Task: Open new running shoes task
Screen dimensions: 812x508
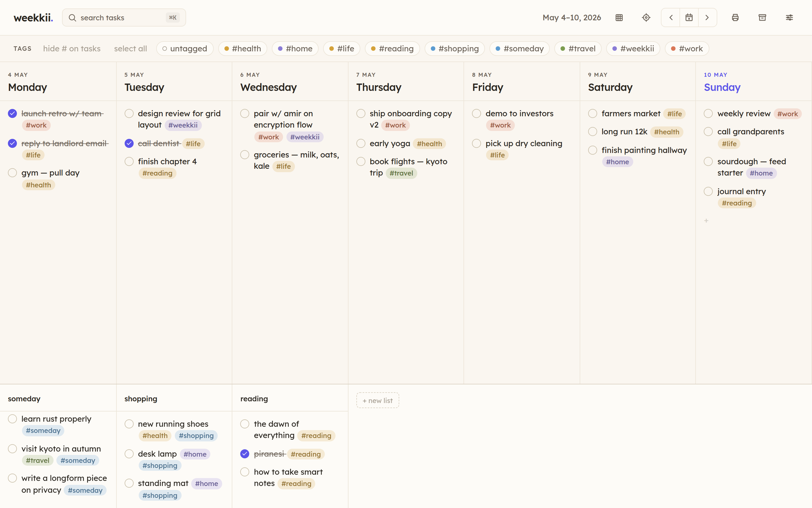Action: [173, 424]
